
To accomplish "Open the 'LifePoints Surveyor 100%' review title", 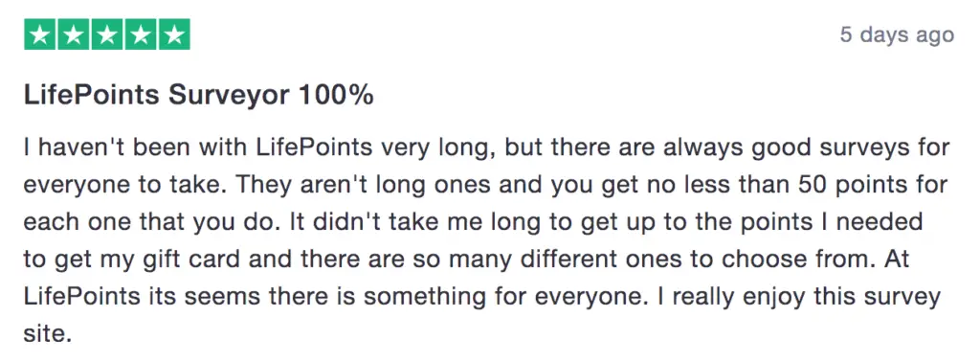I will coord(199,96).
